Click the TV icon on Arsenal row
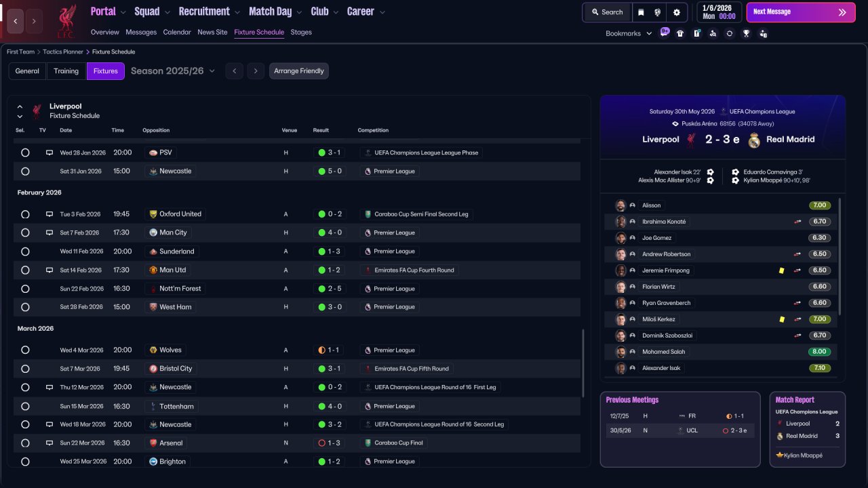 pyautogui.click(x=50, y=443)
